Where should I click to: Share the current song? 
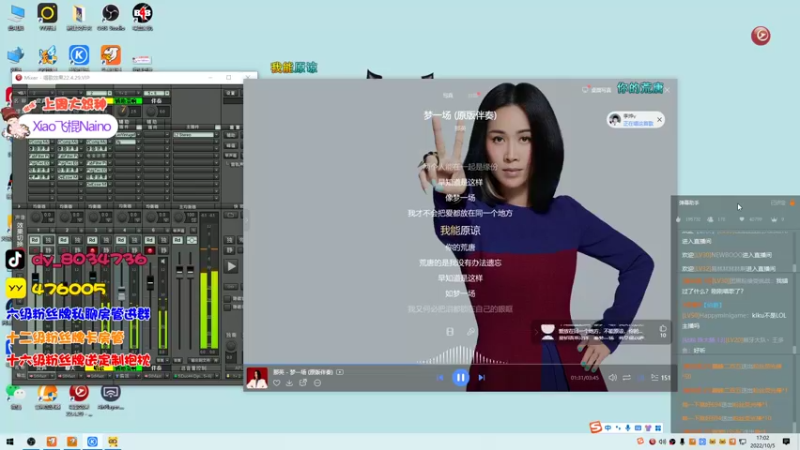pyautogui.click(x=303, y=383)
